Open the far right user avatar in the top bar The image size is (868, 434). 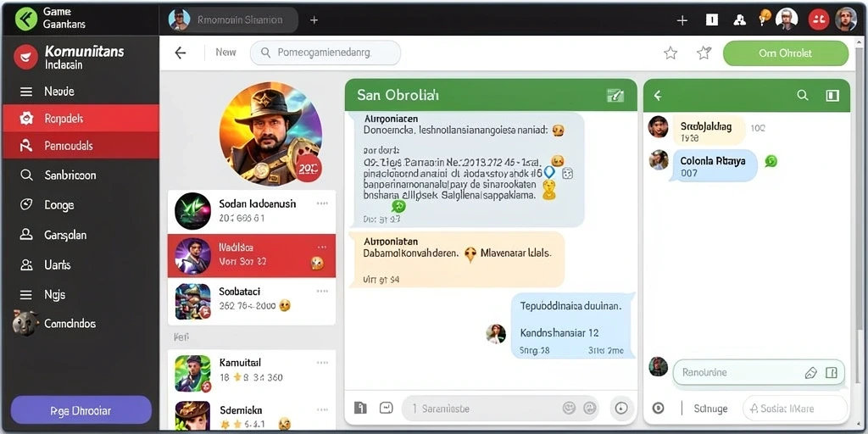click(x=846, y=19)
